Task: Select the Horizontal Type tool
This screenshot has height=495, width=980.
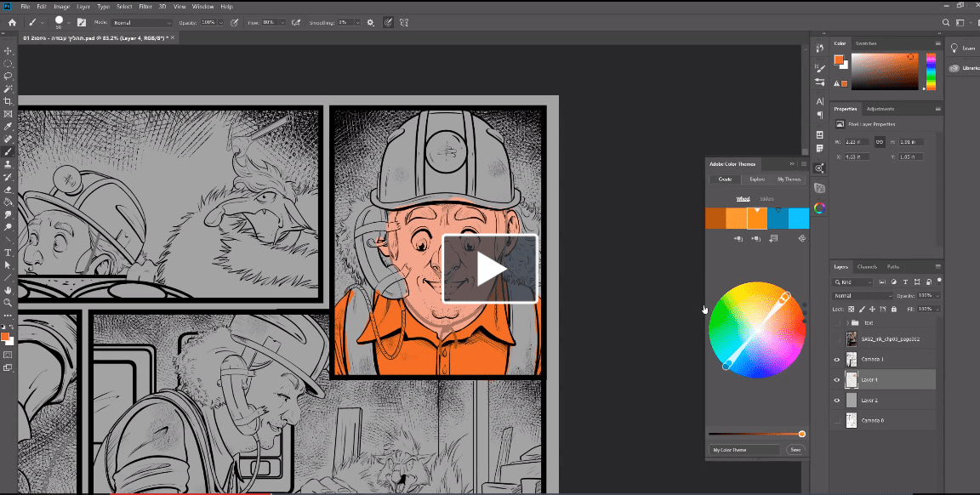Action: (9, 253)
